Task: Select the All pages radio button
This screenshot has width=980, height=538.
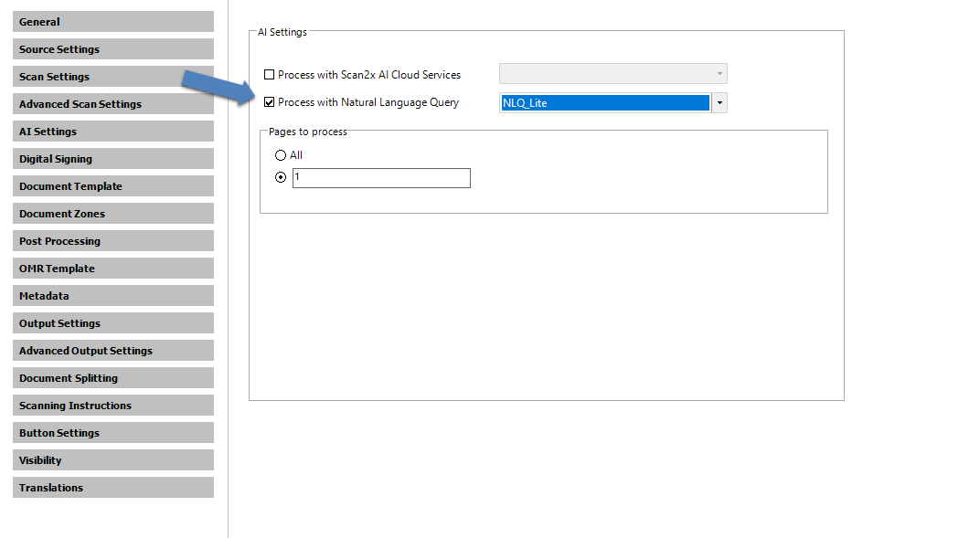Action: click(x=281, y=155)
